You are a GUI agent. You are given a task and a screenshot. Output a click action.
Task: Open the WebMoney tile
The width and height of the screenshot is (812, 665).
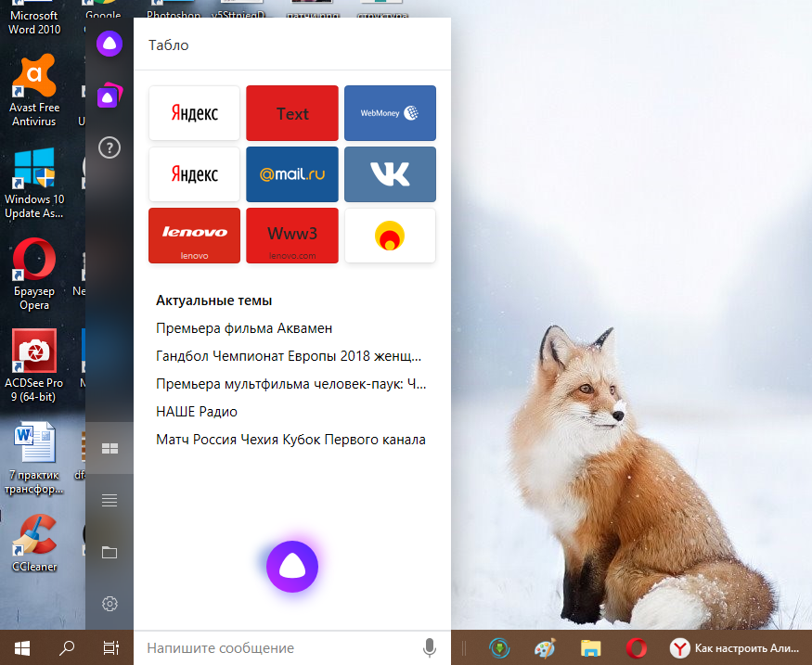tap(390, 113)
